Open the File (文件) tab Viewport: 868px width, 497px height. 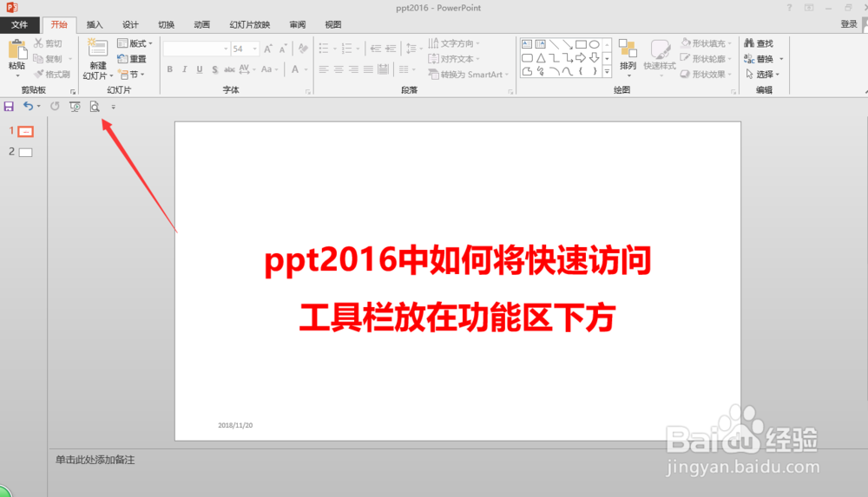coord(19,24)
